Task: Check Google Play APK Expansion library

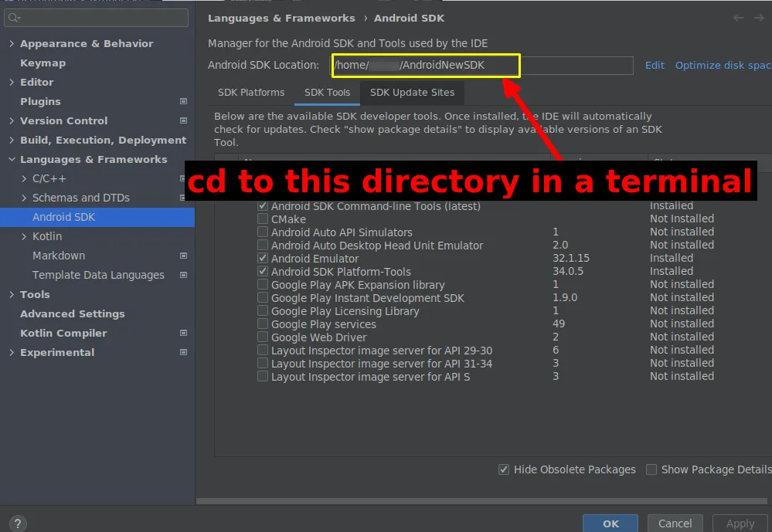Action: click(263, 284)
